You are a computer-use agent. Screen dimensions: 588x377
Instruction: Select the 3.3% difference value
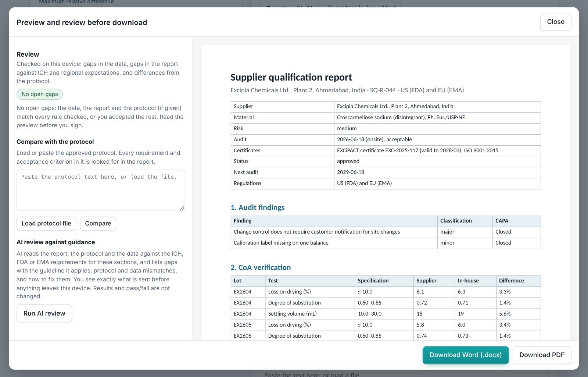pos(518,292)
